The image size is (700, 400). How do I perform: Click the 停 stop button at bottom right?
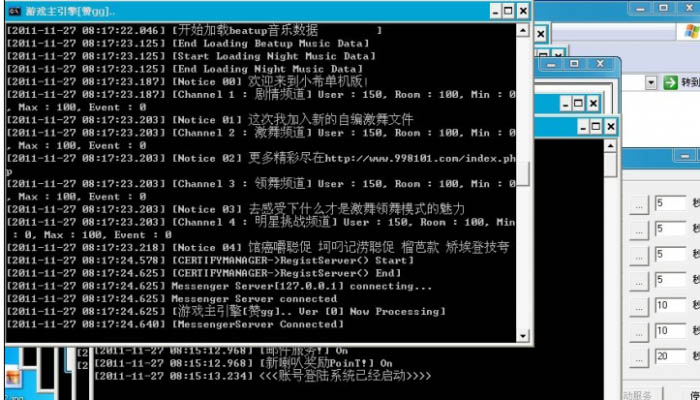tap(688, 390)
